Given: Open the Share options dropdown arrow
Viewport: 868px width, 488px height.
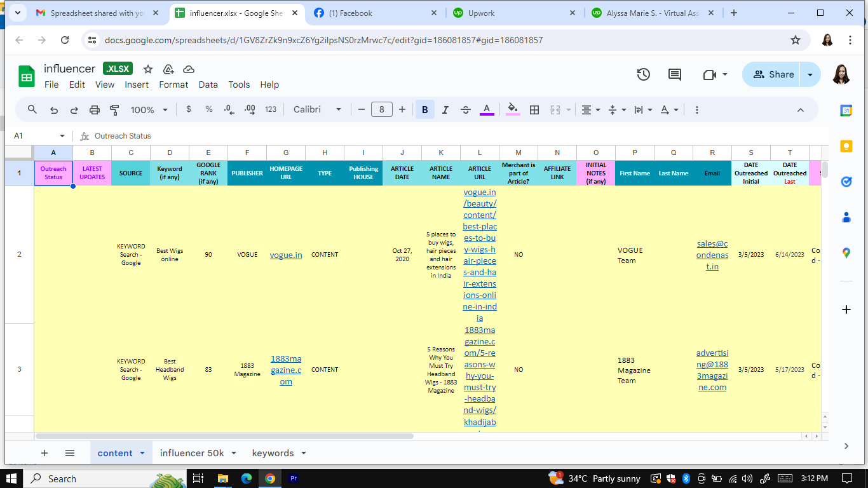Looking at the screenshot, I should (x=810, y=74).
